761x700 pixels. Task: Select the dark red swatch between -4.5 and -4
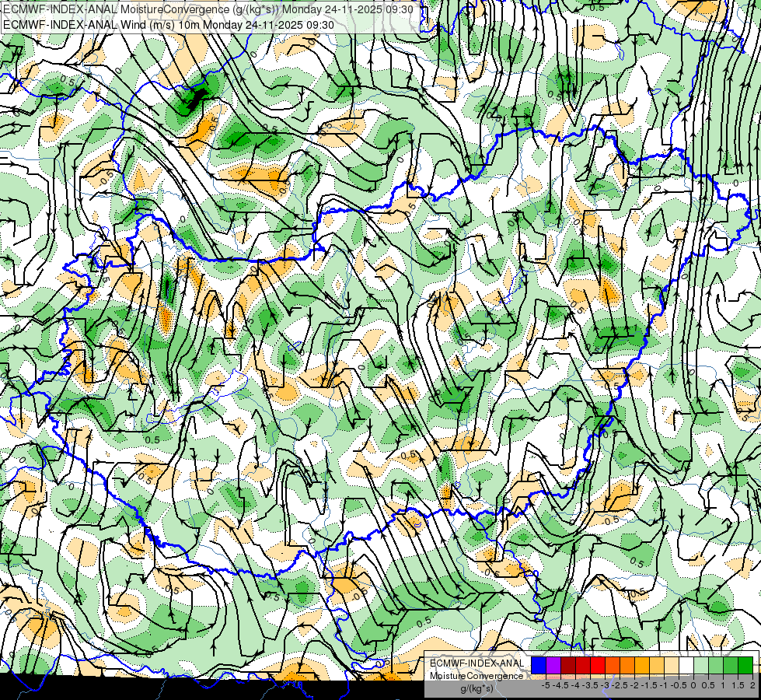(568, 665)
